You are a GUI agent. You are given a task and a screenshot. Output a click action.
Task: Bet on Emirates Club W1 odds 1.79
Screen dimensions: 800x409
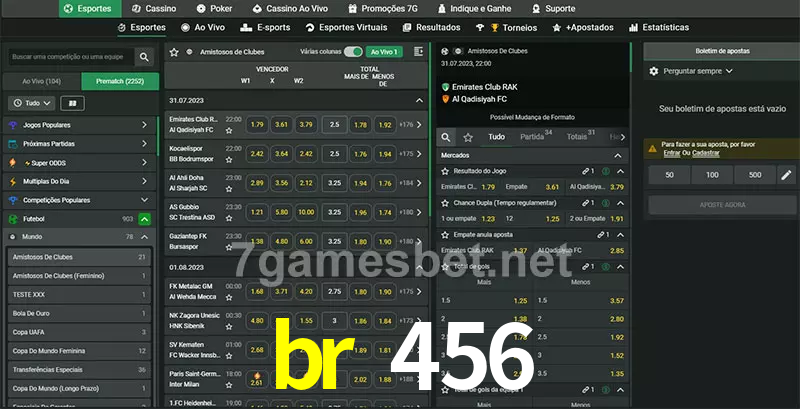257,124
